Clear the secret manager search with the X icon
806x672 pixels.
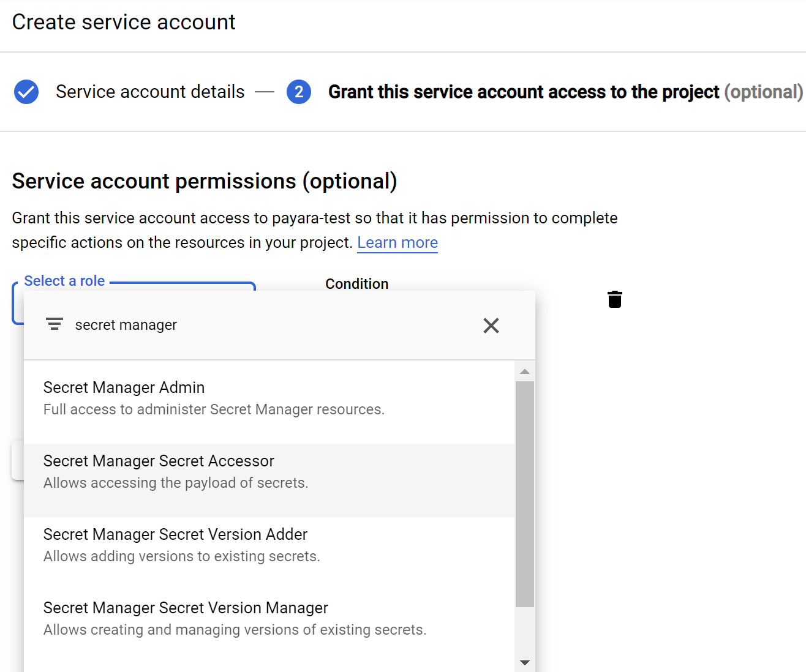click(x=491, y=325)
